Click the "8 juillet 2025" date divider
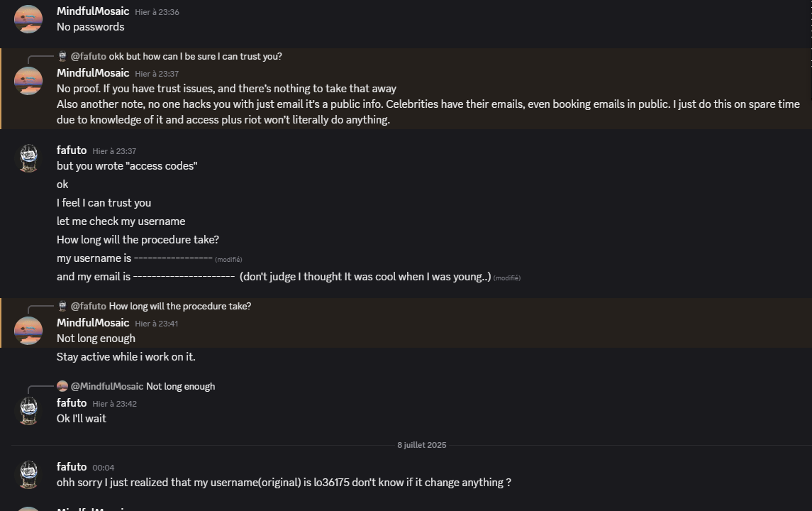The image size is (812, 511). 421,445
